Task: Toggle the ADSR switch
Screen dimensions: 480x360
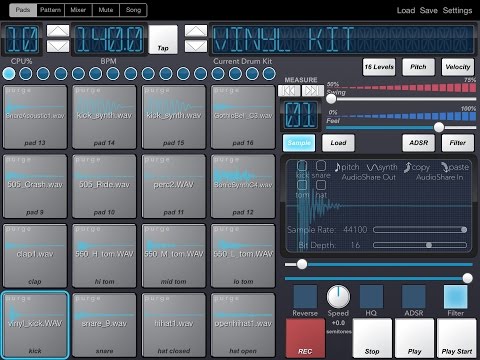Action: click(x=414, y=296)
